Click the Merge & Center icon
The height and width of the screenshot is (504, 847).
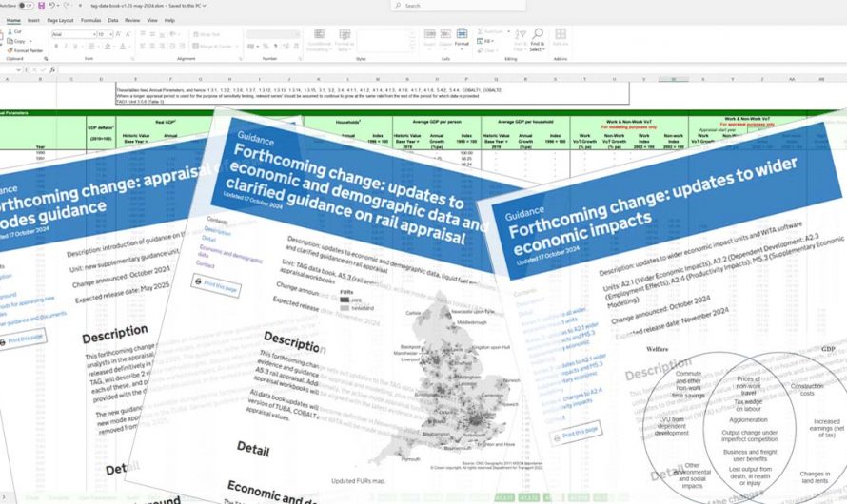coord(195,47)
